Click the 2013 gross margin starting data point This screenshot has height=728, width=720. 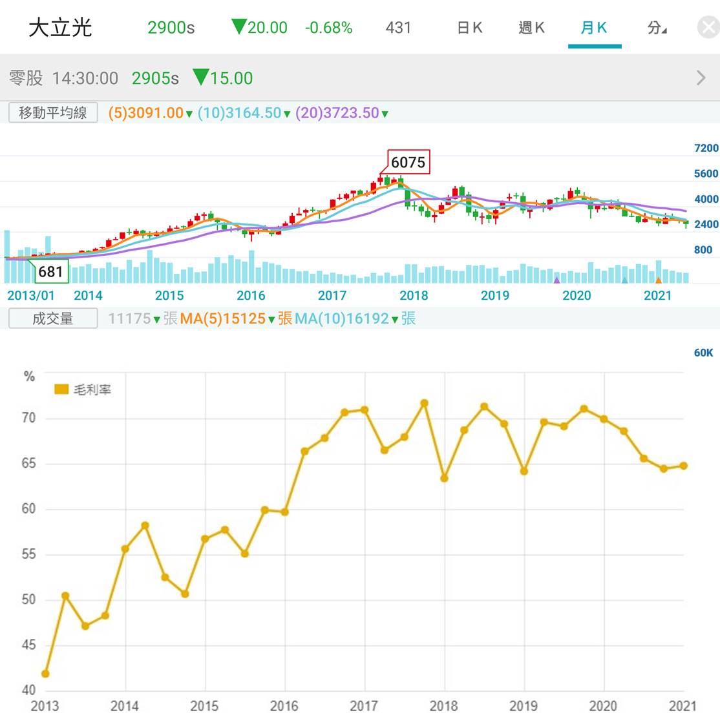45,674
